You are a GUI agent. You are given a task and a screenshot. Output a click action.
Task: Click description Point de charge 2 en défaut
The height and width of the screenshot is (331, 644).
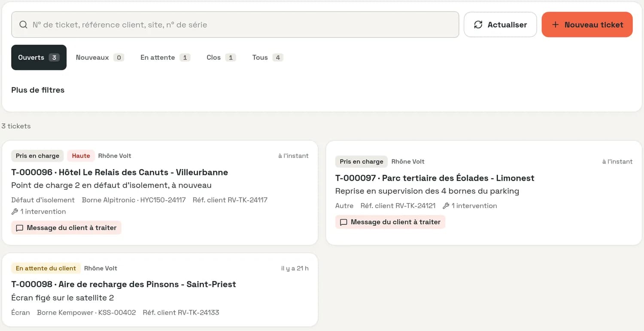tap(111, 186)
